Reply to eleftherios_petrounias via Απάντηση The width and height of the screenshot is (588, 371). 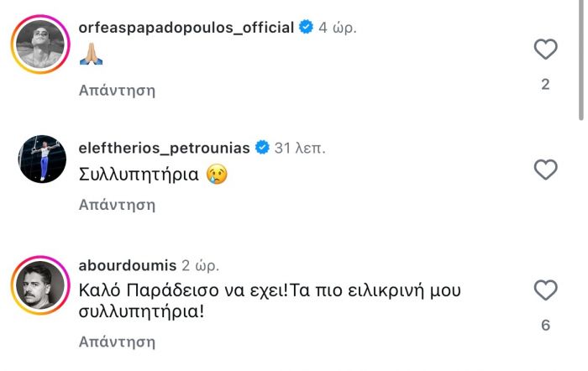117,204
